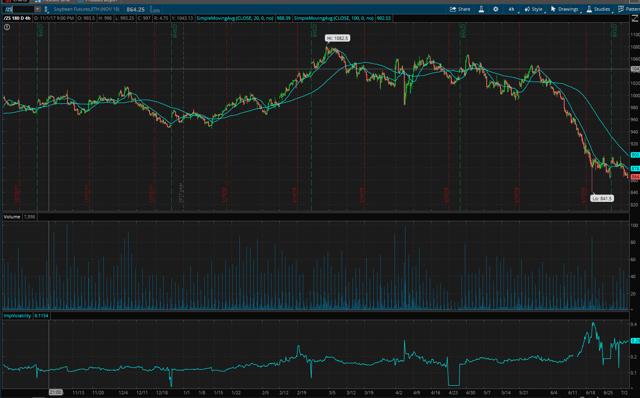The height and width of the screenshot is (398, 640).
Task: Open chart settings gear icon
Action: (496, 9)
